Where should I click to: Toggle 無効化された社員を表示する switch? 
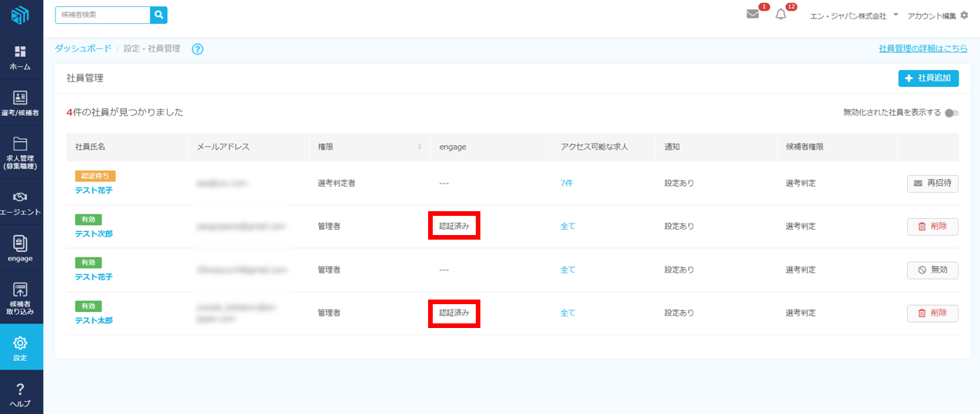[952, 113]
